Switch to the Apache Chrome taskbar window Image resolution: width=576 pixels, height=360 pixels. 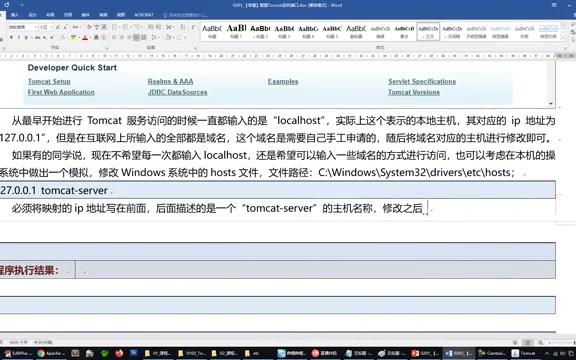pyautogui.click(x=52, y=353)
